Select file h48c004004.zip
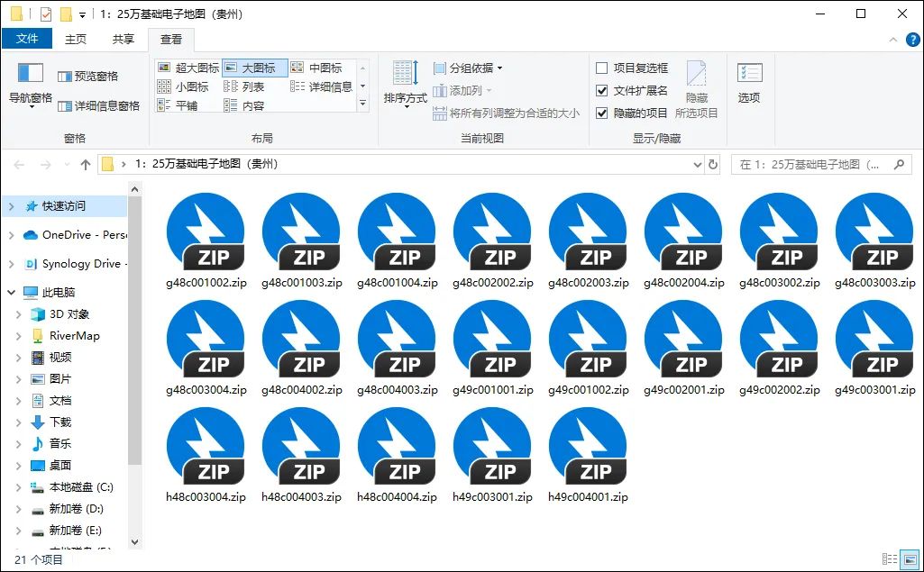The width and height of the screenshot is (924, 572). (398, 456)
